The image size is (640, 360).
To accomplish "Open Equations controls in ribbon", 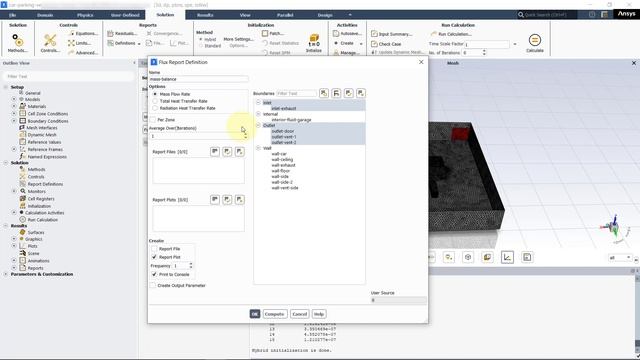I will coord(83,33).
